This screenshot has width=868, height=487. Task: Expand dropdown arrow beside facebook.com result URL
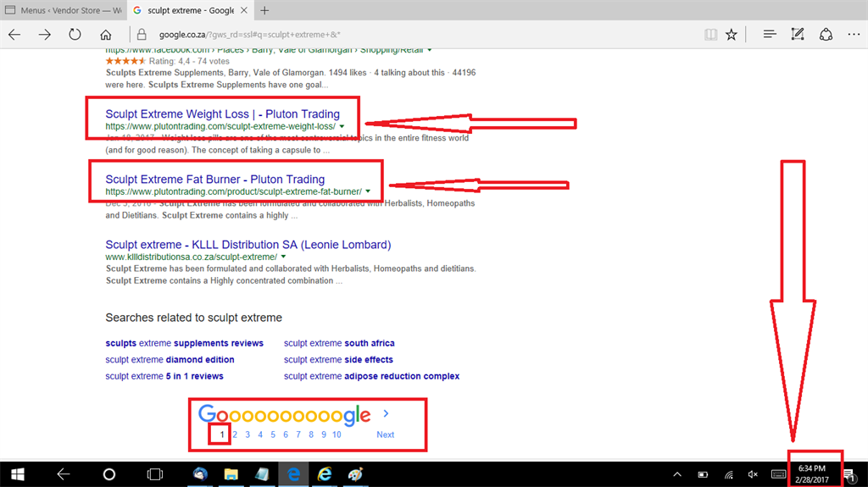[x=430, y=50]
